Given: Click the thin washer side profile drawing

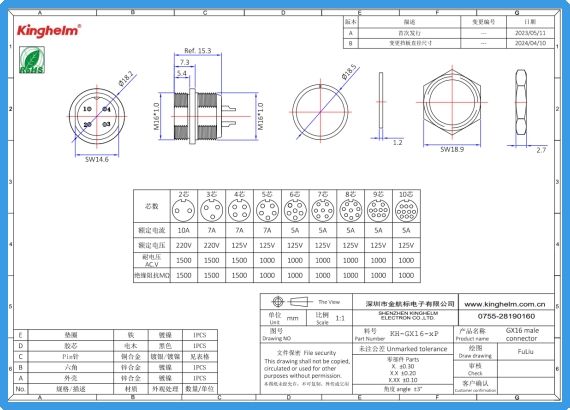Looking at the screenshot, I should pyautogui.click(x=381, y=100).
